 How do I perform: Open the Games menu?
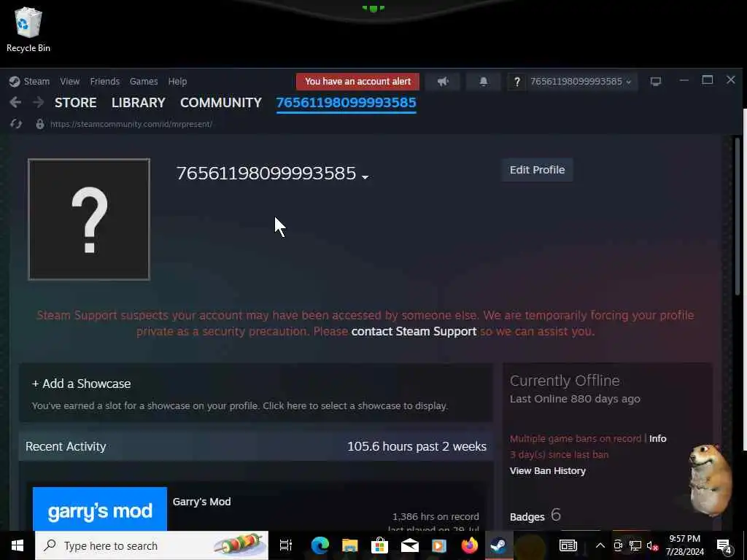click(144, 82)
